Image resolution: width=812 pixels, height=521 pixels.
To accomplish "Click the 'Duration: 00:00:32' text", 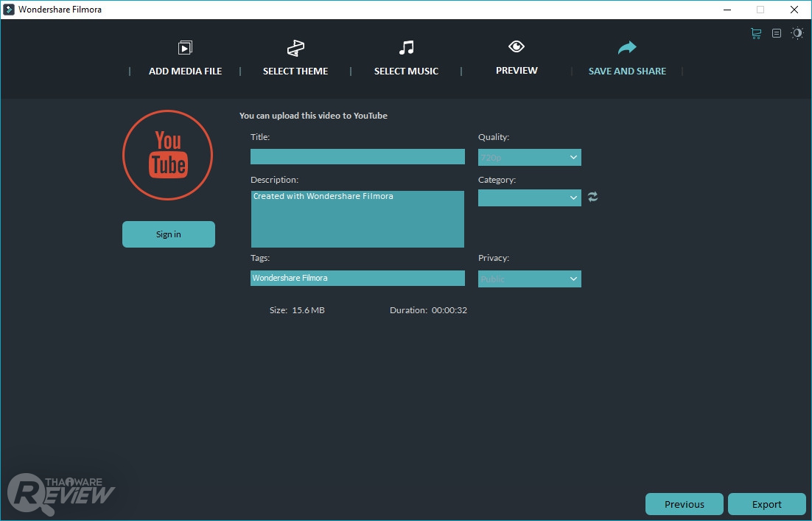I will [x=428, y=310].
